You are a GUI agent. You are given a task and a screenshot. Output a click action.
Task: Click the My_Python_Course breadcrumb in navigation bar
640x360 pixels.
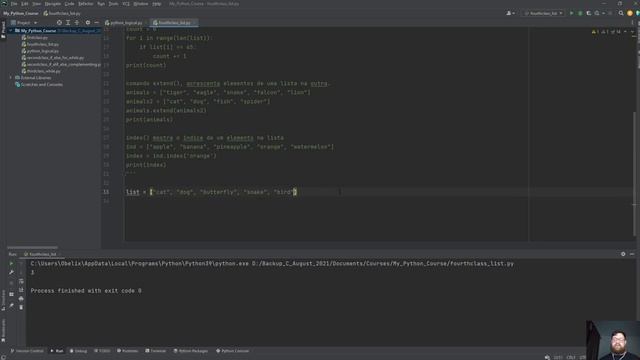[x=20, y=13]
